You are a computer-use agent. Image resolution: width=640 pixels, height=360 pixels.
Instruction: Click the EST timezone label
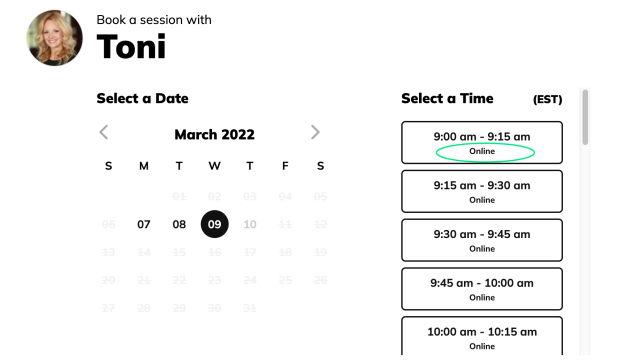tap(548, 100)
